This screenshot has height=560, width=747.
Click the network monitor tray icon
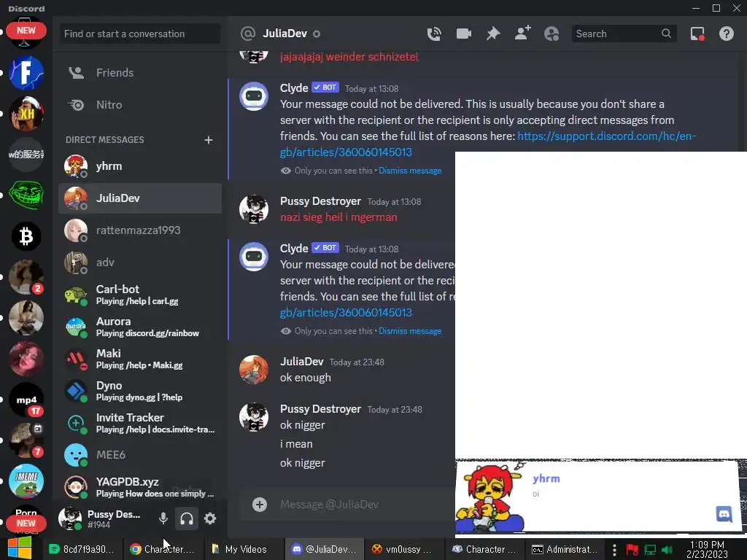tap(650, 550)
